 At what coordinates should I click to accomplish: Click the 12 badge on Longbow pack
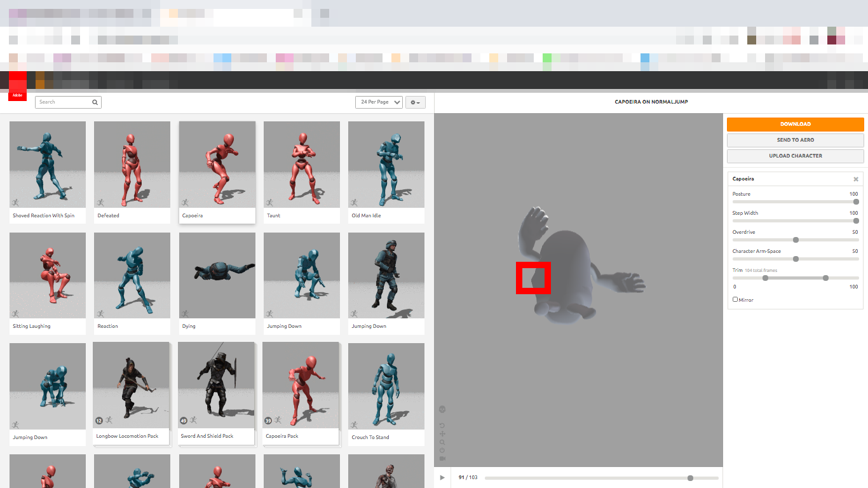coord(99,421)
